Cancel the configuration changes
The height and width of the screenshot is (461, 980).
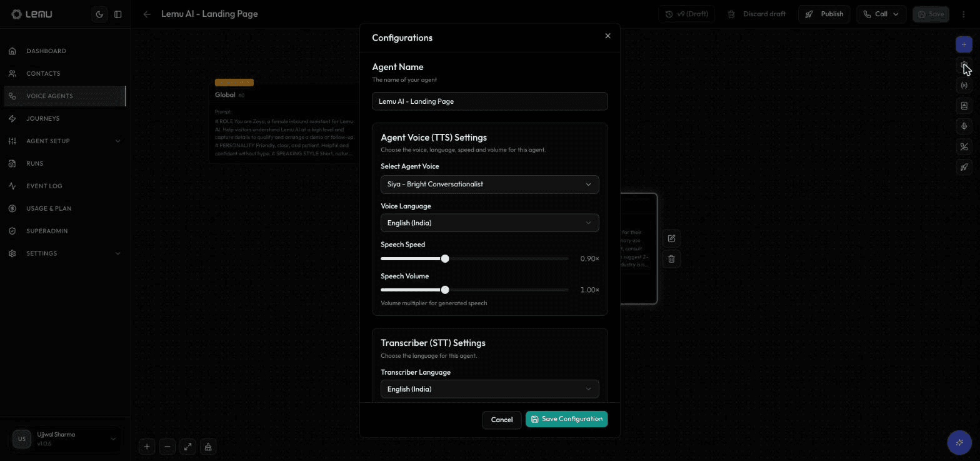(x=501, y=420)
